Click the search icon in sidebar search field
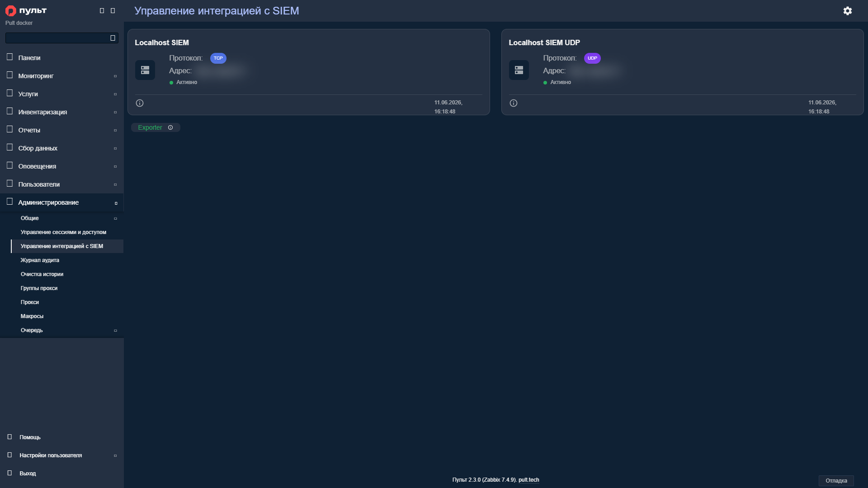This screenshot has height=488, width=868. [x=113, y=38]
